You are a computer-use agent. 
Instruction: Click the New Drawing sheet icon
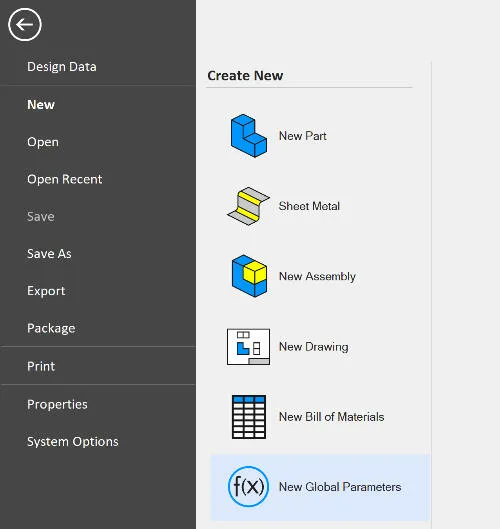(x=248, y=346)
